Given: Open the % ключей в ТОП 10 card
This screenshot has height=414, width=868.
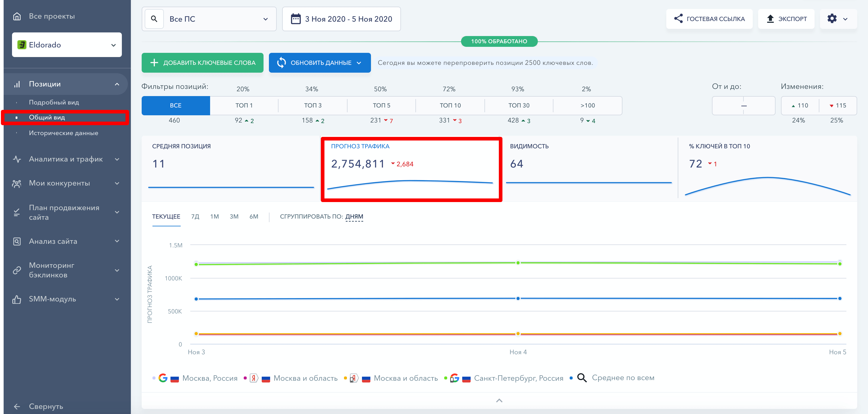Looking at the screenshot, I should [x=767, y=168].
